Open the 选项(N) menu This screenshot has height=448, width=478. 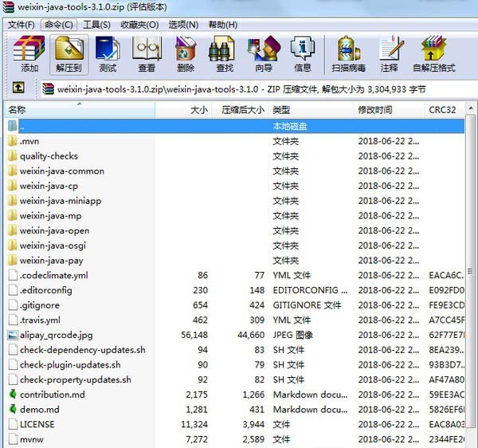click(183, 25)
